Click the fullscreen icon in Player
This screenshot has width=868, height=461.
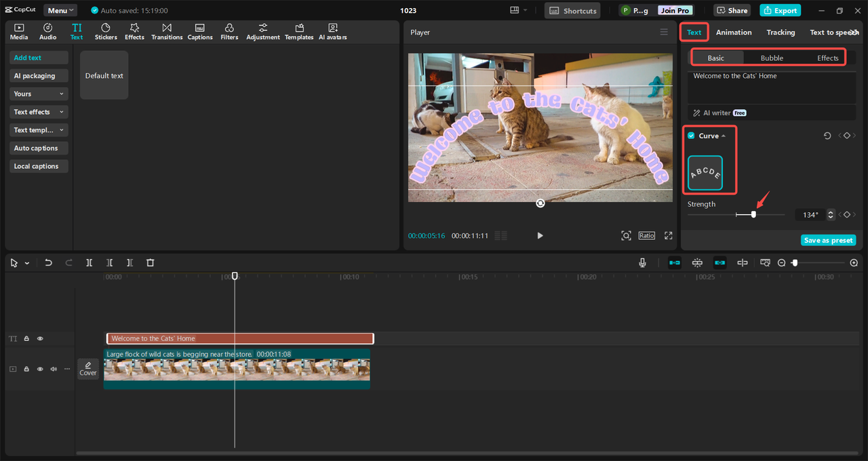pos(668,235)
